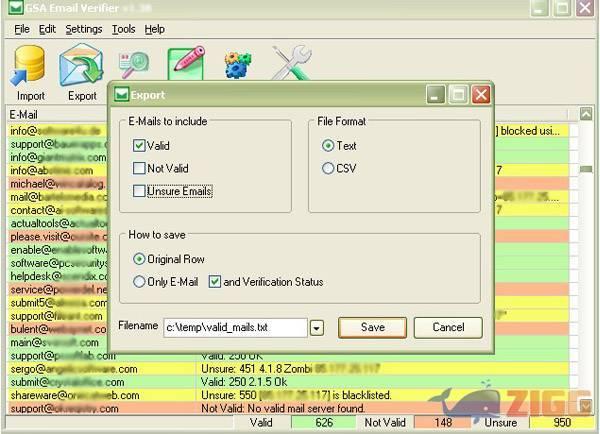Image resolution: width=600 pixels, height=434 pixels.
Task: Click the Unsure count 950
Action: (x=562, y=423)
